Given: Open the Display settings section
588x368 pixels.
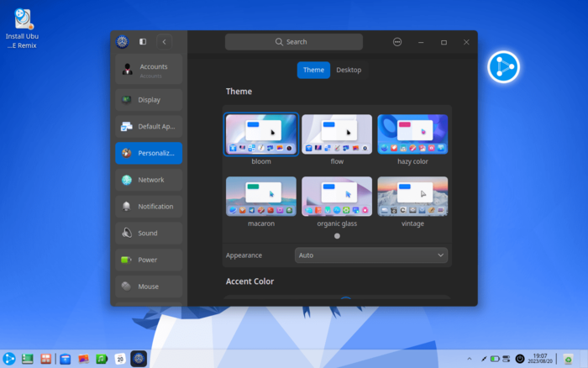Looking at the screenshot, I should click(x=149, y=100).
